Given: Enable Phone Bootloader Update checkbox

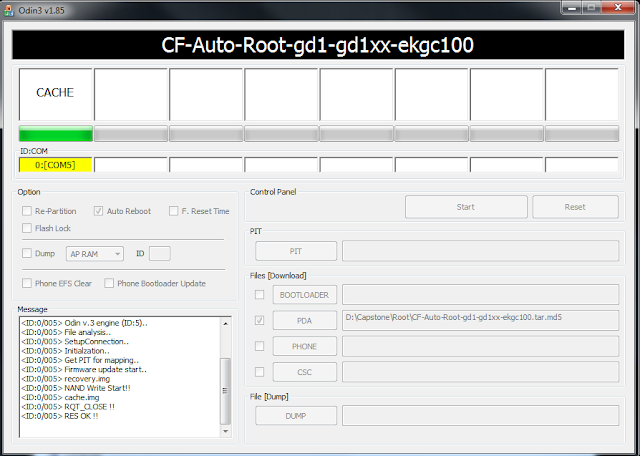Looking at the screenshot, I should [x=109, y=283].
